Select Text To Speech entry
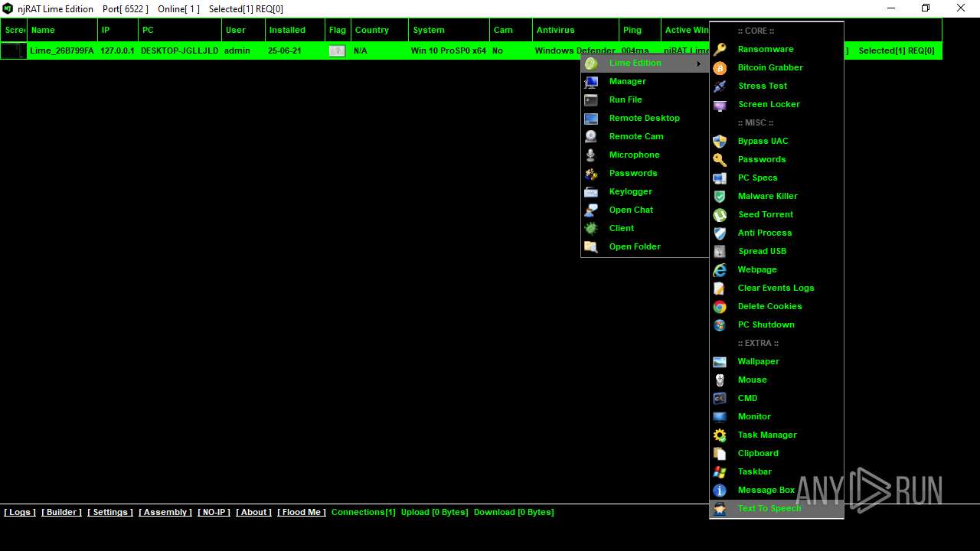This screenshot has width=980, height=551. pos(776,508)
